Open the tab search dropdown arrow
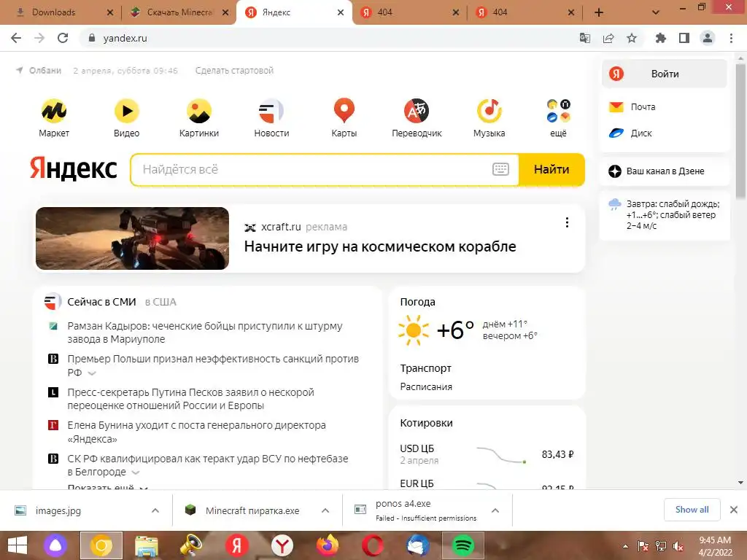Viewport: 747px width, 560px height. pos(656,12)
